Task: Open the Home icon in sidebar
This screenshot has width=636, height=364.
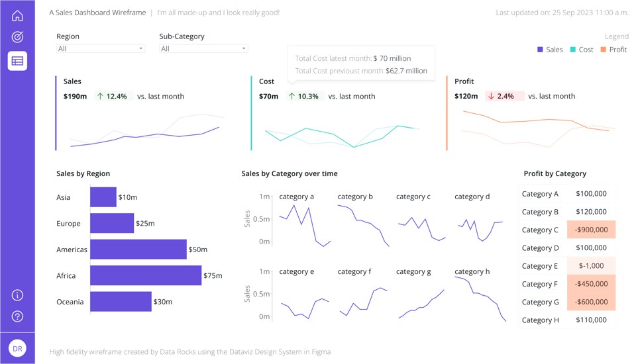Action: tap(17, 15)
